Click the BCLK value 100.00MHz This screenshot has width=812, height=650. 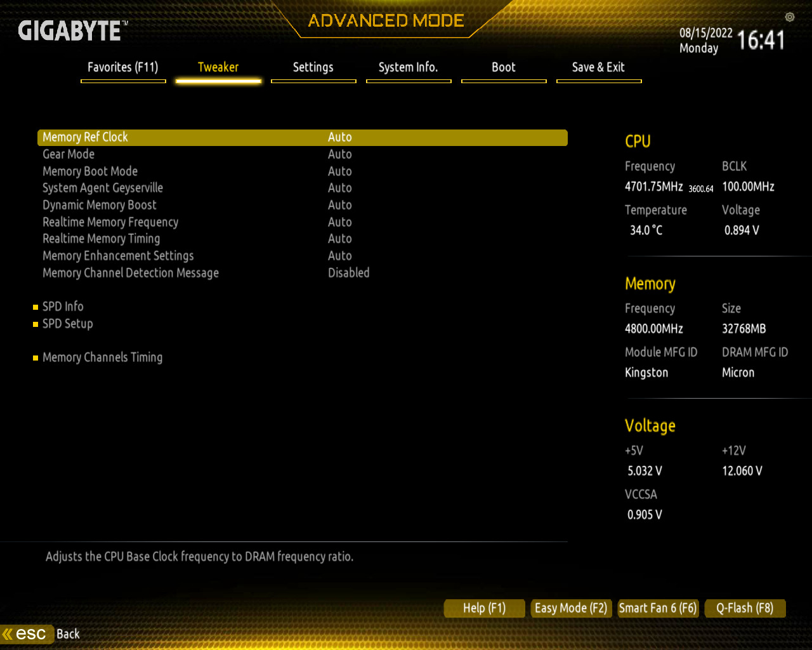click(749, 187)
